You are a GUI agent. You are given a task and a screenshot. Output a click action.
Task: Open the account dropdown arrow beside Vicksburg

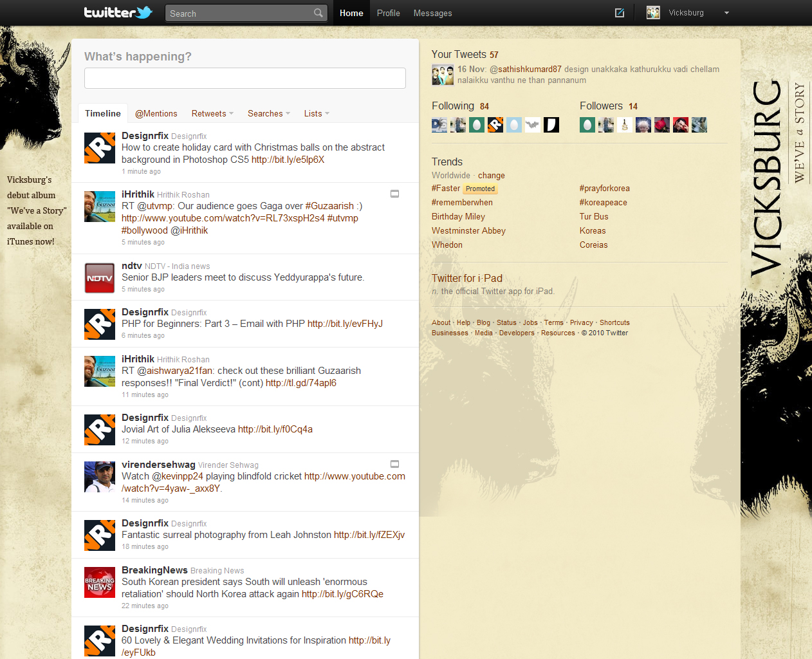(x=726, y=13)
